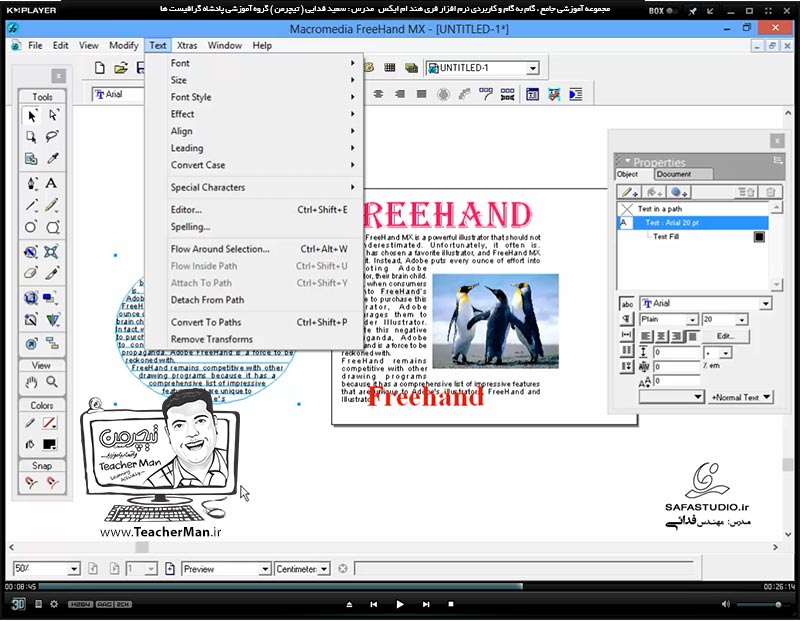Click the Add Stroke pencil button
The height and width of the screenshot is (621, 800).
click(629, 192)
